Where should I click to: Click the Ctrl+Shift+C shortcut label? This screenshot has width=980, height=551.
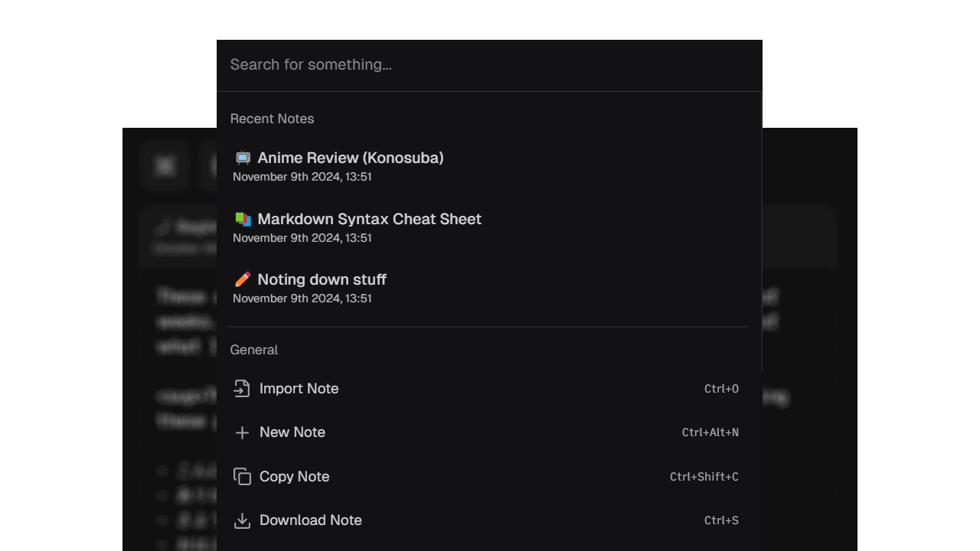click(704, 477)
